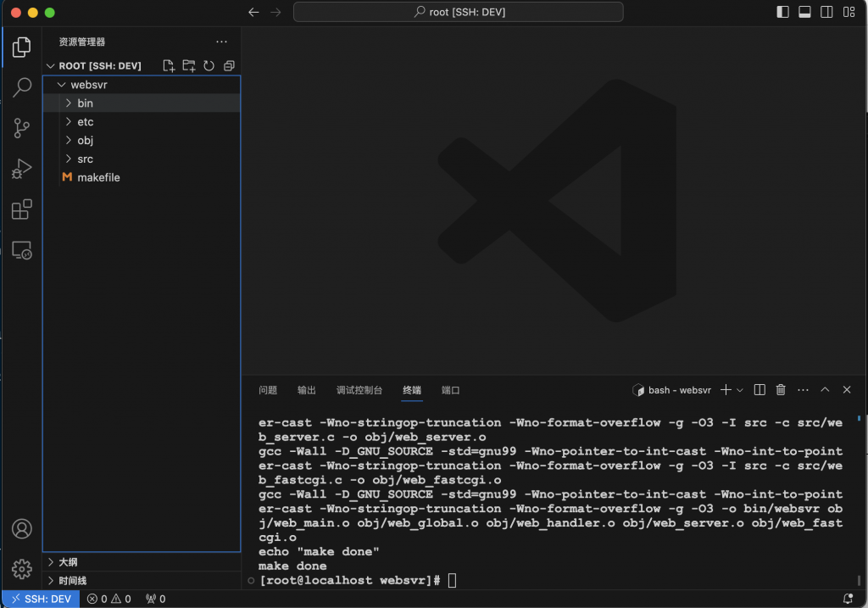
Task: Switch to the 调试控制台 debug console tab
Action: (x=359, y=390)
